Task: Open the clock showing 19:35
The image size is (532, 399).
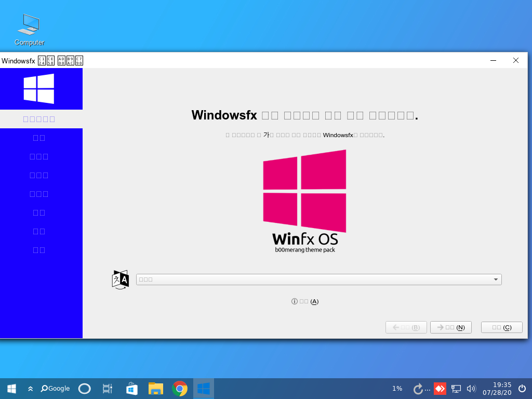Action: (x=497, y=389)
